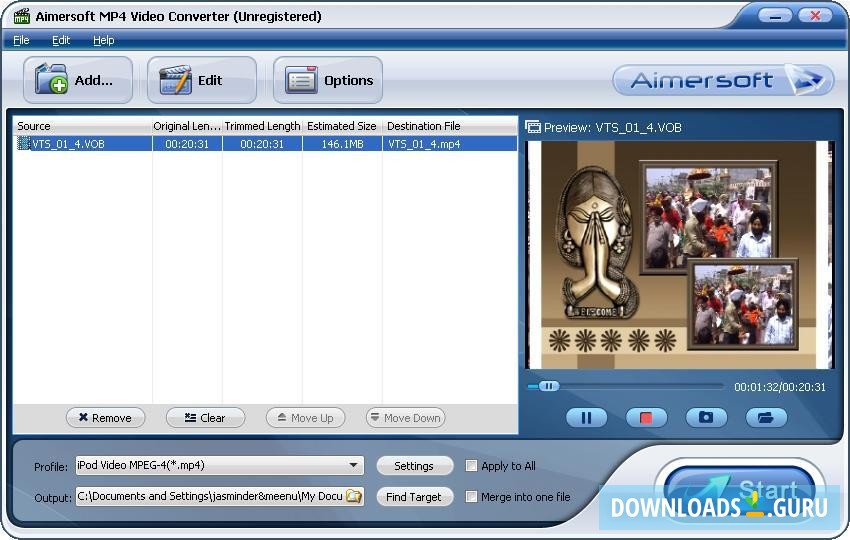The image size is (850, 540).
Task: Click the preview seek slider handle
Action: tap(549, 386)
